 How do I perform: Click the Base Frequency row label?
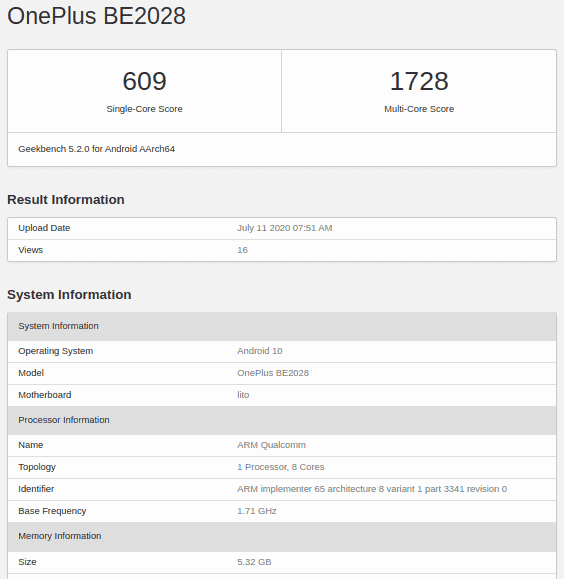(52, 511)
